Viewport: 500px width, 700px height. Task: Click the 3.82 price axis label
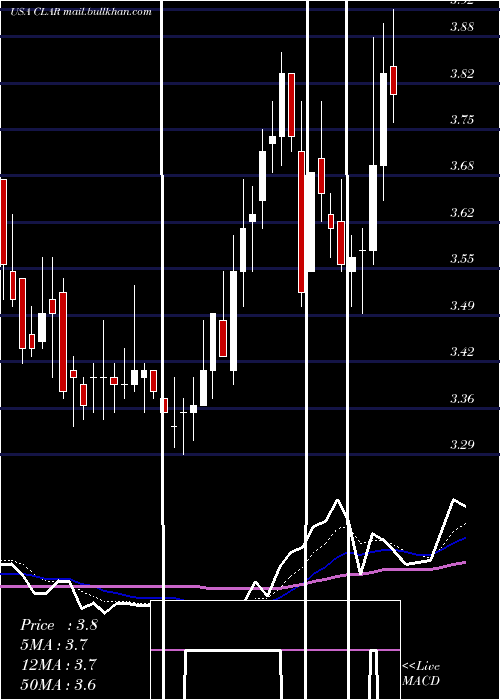(x=462, y=74)
